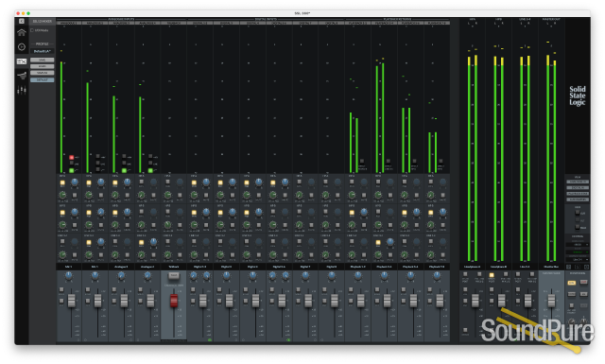Screen dimensions: 605x364
Task: Toggle the red CUT button in Monitoring
Action: 584,282
